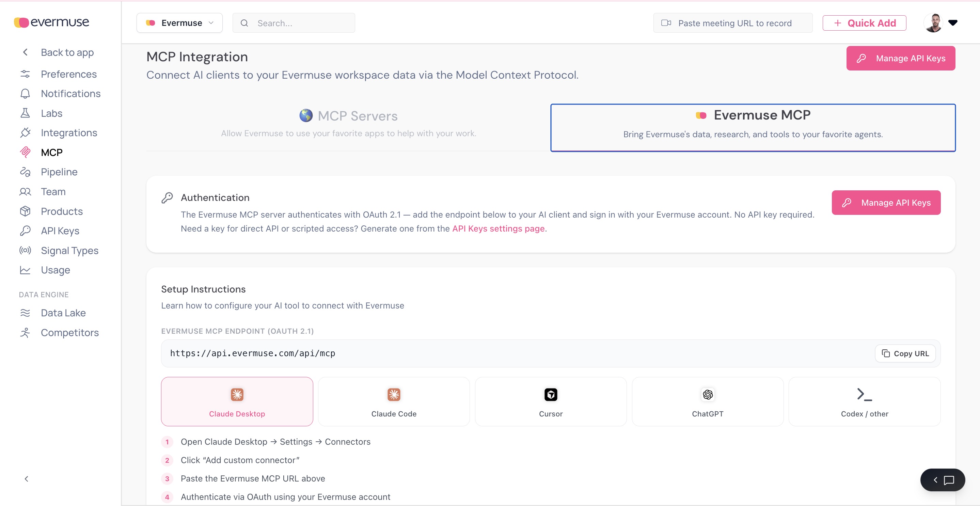Open Data Lake in Data Engine

(63, 313)
